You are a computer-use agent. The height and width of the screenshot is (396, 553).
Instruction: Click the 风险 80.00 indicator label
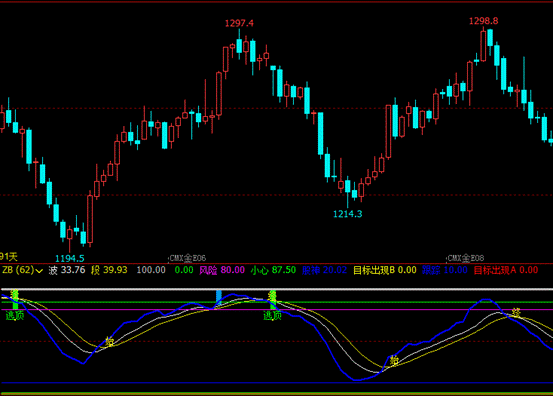222,270
